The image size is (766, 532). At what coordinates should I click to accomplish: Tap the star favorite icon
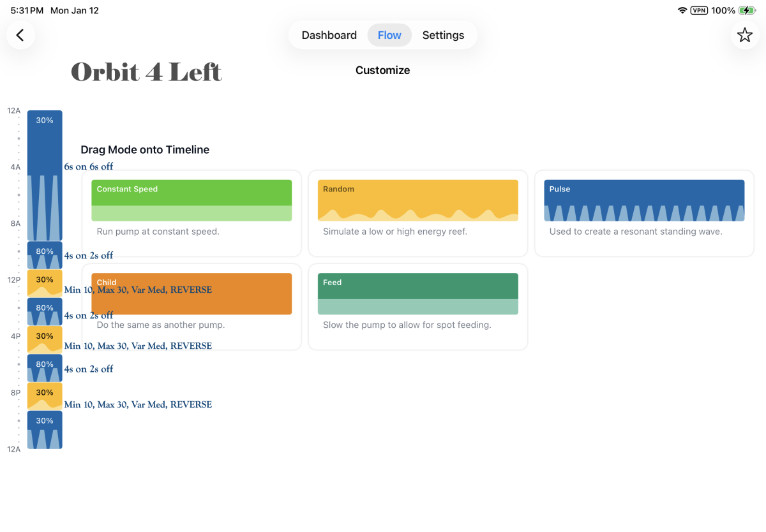pyautogui.click(x=745, y=35)
